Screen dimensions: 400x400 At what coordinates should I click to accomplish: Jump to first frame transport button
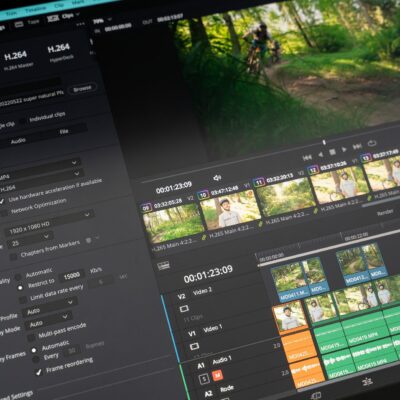(307, 157)
